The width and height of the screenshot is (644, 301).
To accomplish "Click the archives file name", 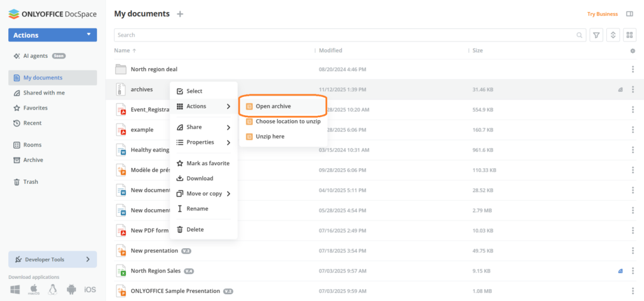I will point(142,89).
